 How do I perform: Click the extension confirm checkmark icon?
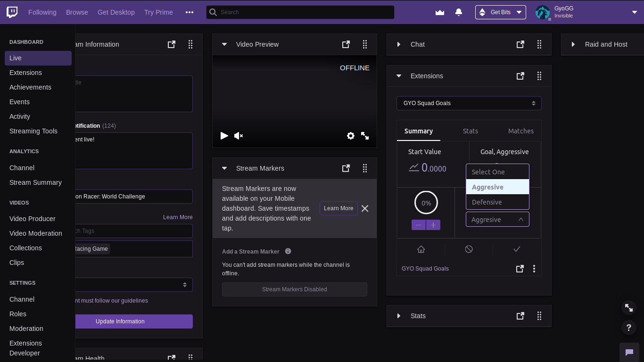pos(517,249)
